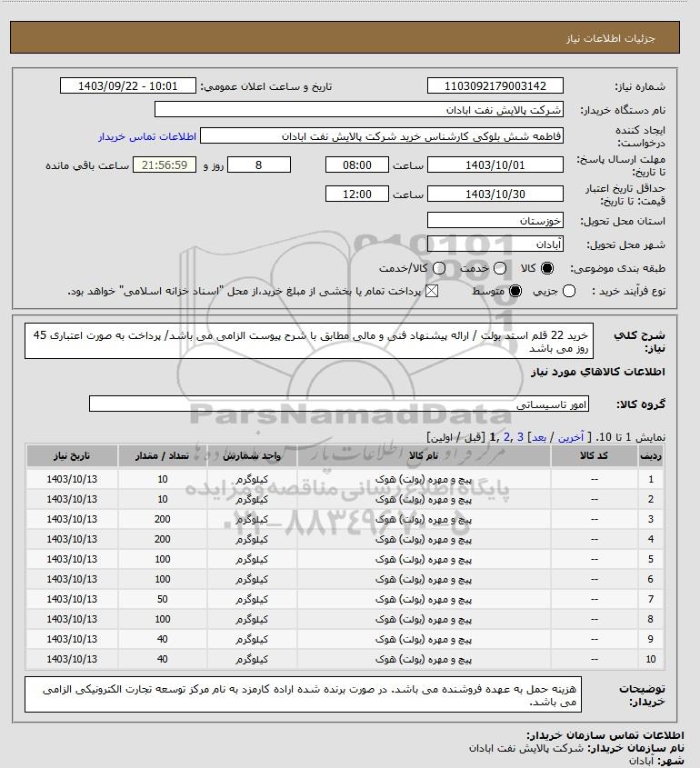The height and width of the screenshot is (768, 700).
Task: Select item name in row 1
Action: 424,479
